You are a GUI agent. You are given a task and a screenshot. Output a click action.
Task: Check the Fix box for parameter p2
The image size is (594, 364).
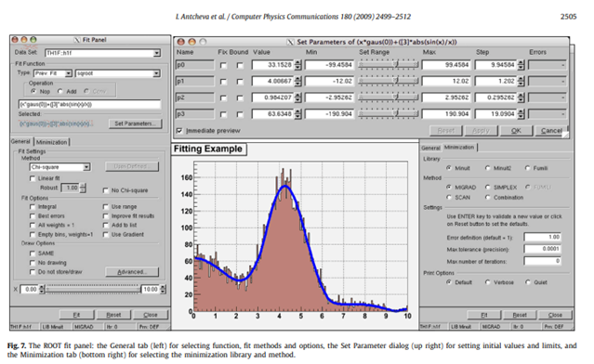tap(223, 98)
